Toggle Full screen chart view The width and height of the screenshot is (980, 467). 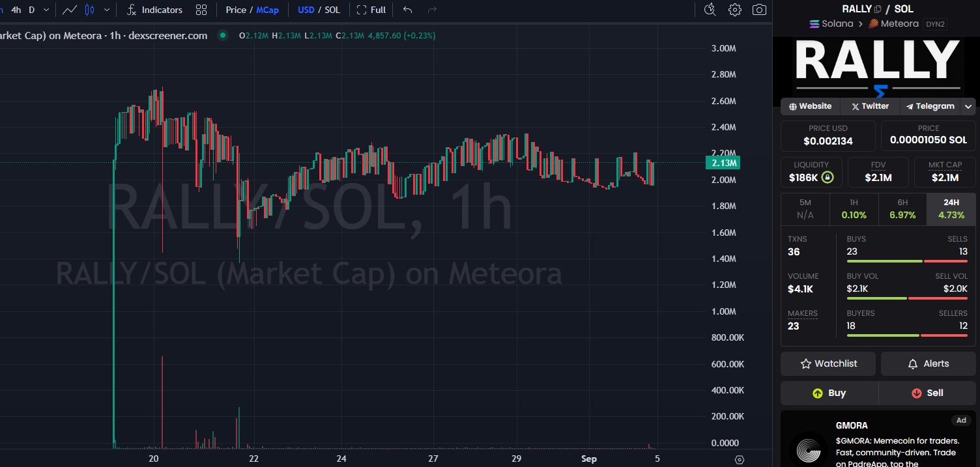pyautogui.click(x=371, y=10)
